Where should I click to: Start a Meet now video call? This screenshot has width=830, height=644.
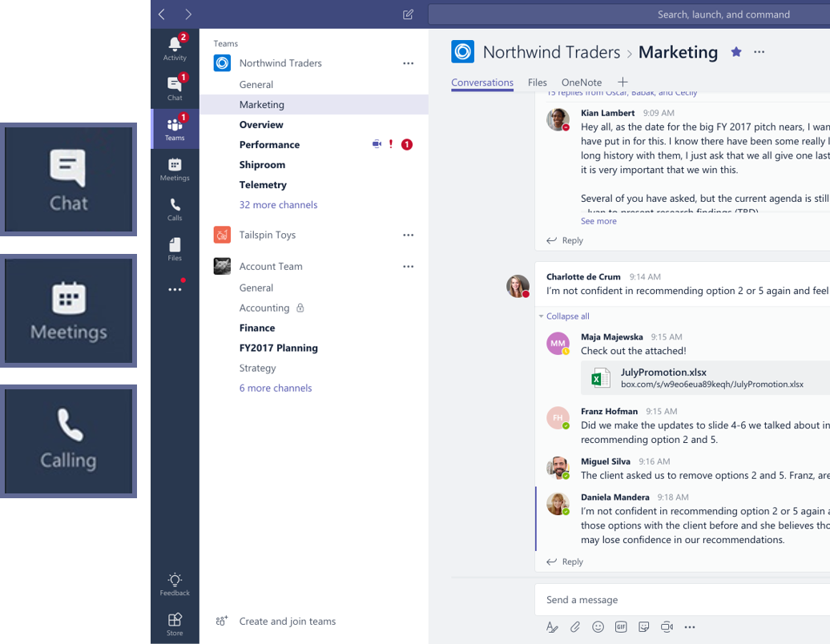pyautogui.click(x=667, y=627)
